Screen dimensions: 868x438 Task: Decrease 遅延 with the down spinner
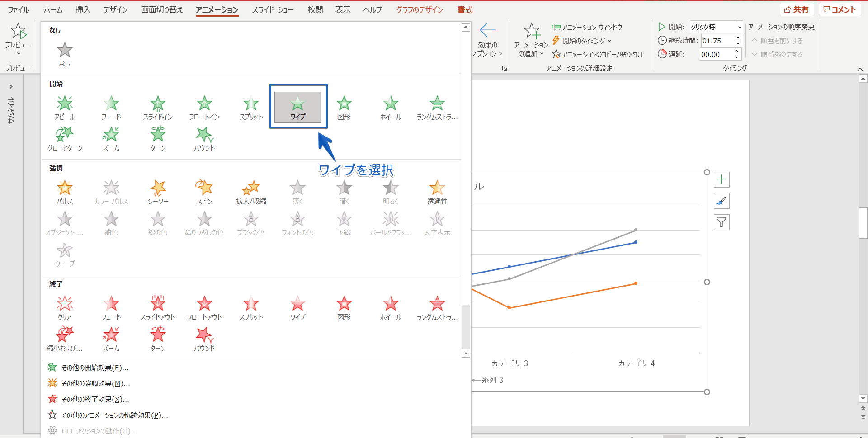(737, 57)
